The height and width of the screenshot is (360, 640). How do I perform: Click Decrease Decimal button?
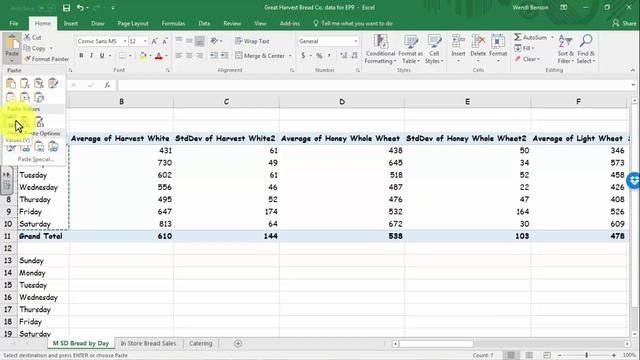point(354,56)
